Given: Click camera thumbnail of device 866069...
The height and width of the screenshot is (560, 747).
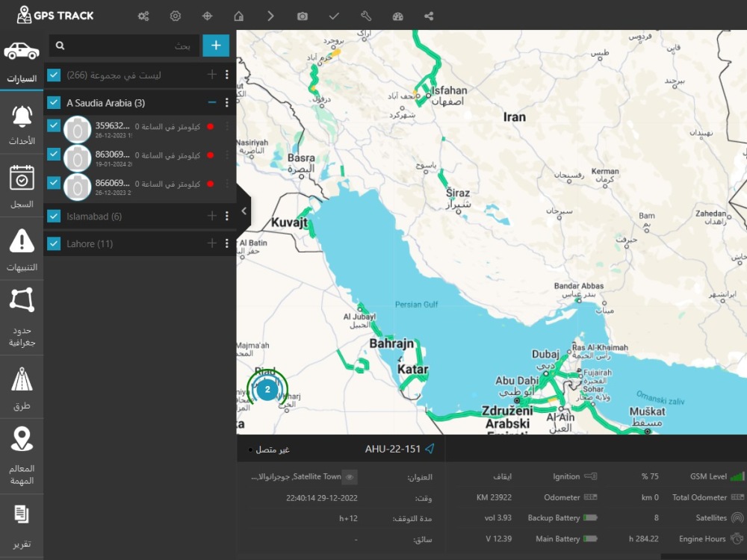Looking at the screenshot, I should [x=77, y=187].
